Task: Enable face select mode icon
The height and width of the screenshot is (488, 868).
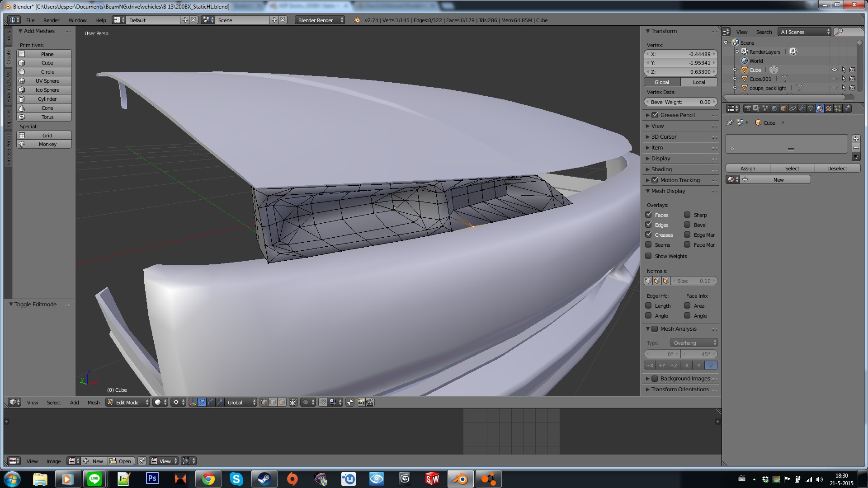Action: (282, 402)
